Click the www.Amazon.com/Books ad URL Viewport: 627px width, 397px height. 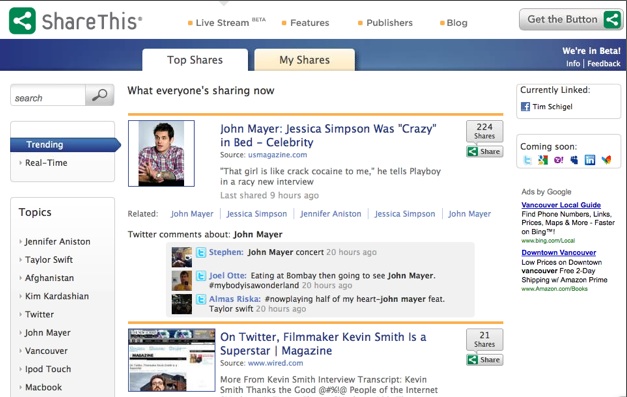point(555,289)
